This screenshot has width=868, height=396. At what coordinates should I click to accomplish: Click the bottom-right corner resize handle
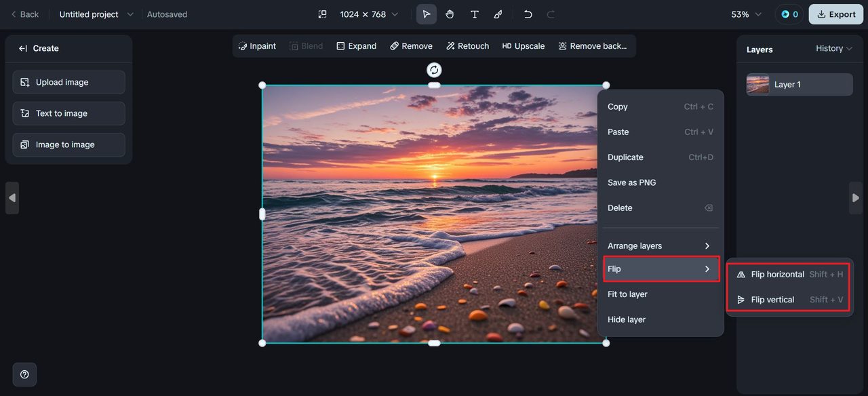point(606,343)
